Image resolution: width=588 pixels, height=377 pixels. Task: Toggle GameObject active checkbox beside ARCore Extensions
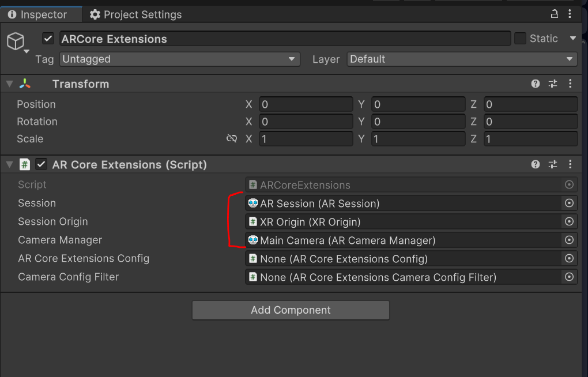click(x=48, y=39)
